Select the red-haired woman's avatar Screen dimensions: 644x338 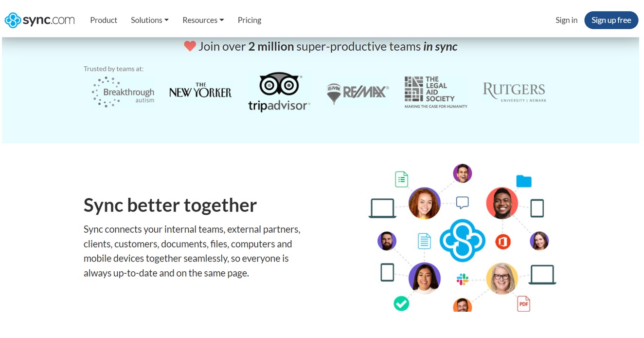pos(425,203)
